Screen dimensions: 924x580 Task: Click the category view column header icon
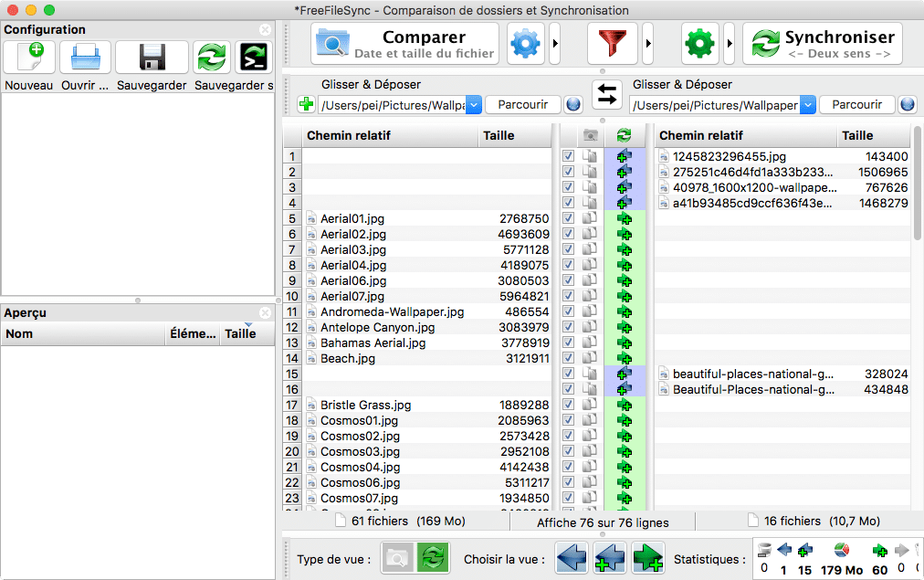pyautogui.click(x=589, y=135)
